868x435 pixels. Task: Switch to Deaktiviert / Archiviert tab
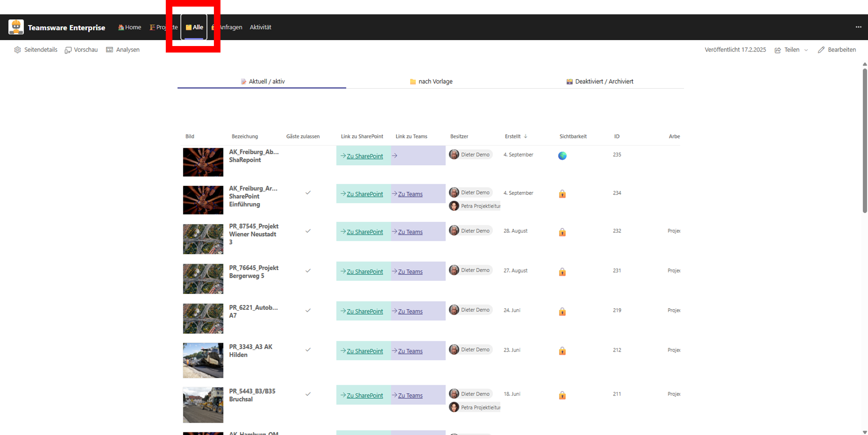(x=600, y=82)
